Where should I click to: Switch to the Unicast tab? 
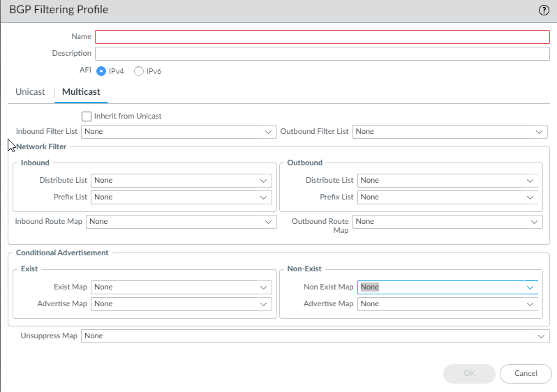[30, 92]
